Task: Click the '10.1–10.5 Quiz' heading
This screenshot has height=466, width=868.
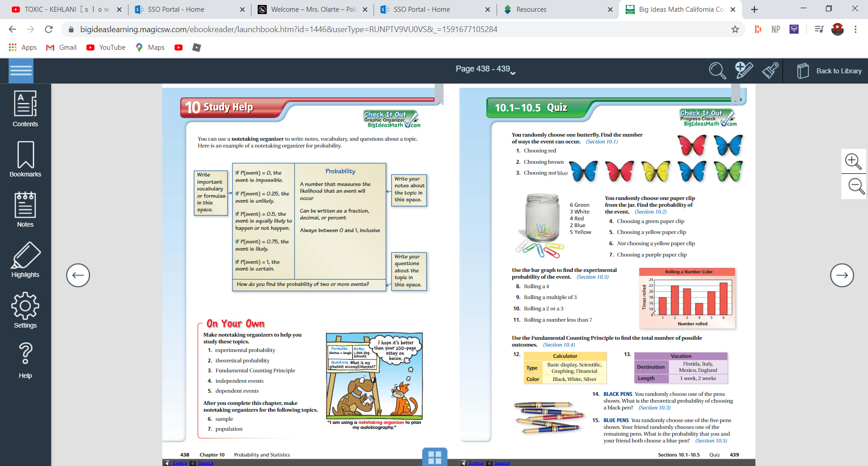Action: [x=531, y=108]
